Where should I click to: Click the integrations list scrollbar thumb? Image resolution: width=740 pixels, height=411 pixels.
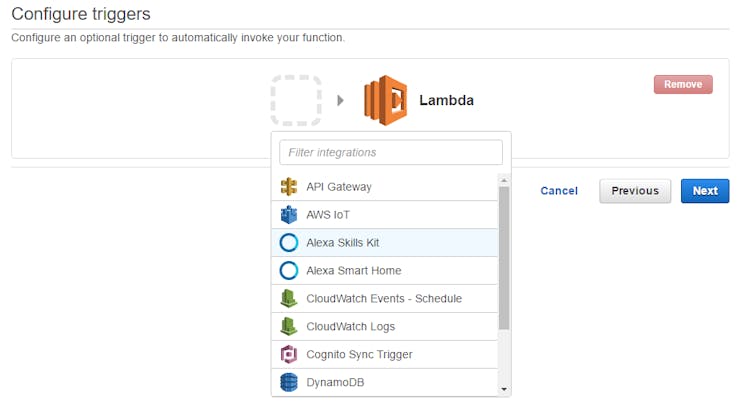point(504,258)
